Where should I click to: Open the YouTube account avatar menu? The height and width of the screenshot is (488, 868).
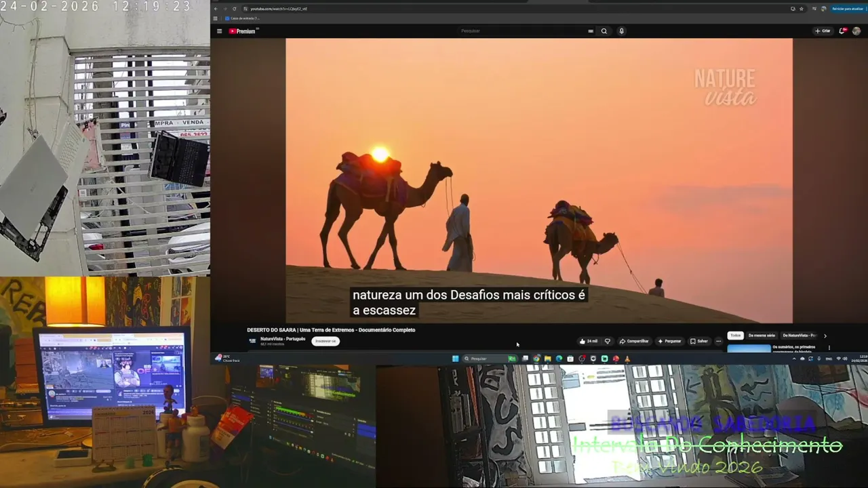[x=856, y=31]
